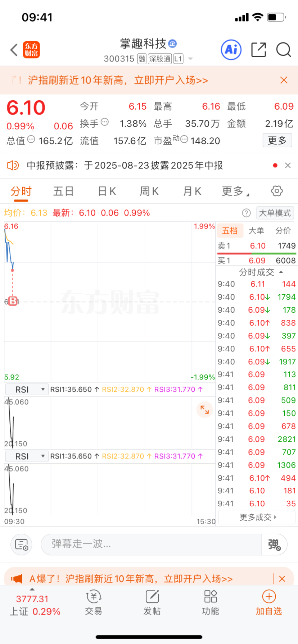Viewport: 298px width, 644px height.
Task: Collapse the 分时成交 section arrow
Action: 281,272
